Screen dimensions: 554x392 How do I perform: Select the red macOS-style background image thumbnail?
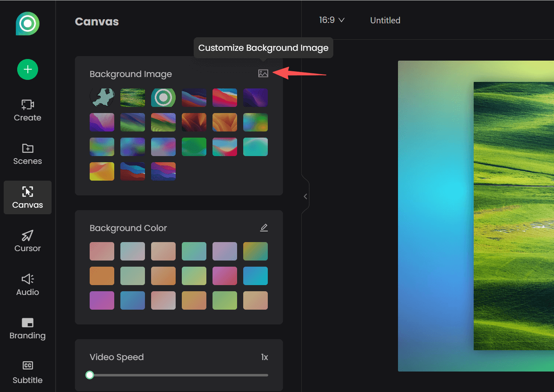coord(225,97)
